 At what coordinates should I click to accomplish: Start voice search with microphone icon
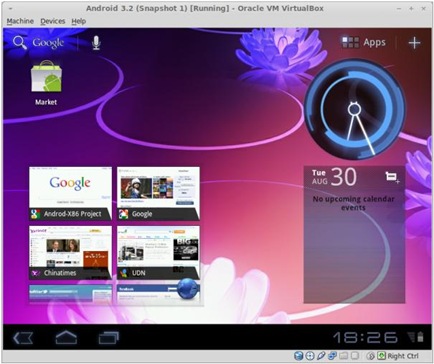(x=96, y=43)
